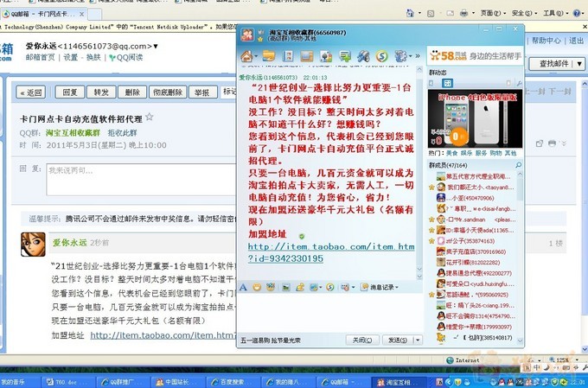Expand more toolbar items double-chevron
Viewport: 588px width, 388px height.
pos(418,56)
